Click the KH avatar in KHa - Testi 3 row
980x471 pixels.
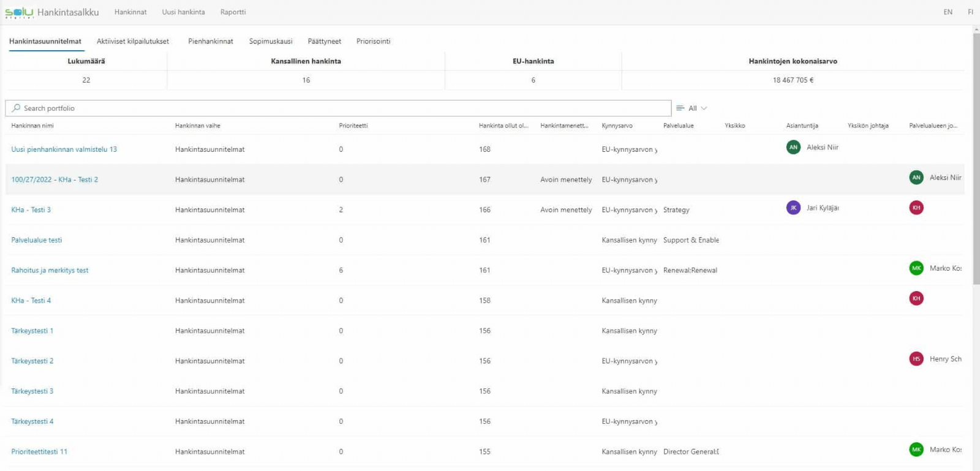[x=916, y=208]
